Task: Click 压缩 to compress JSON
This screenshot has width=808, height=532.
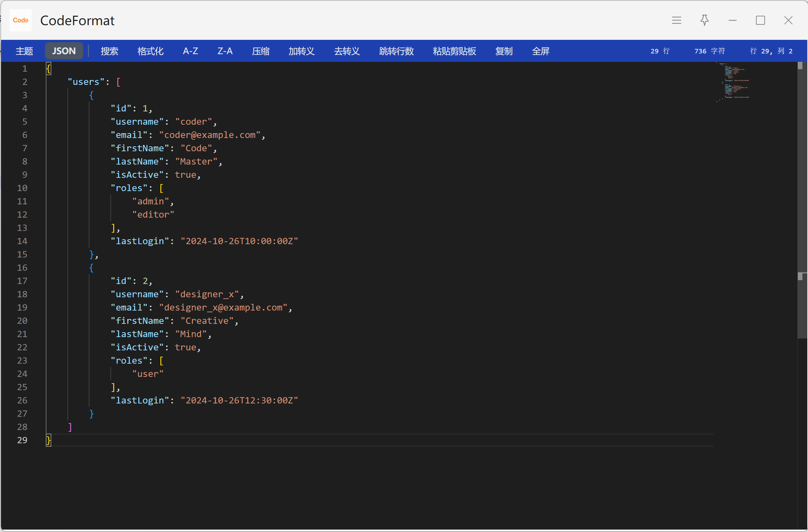Action: coord(261,51)
